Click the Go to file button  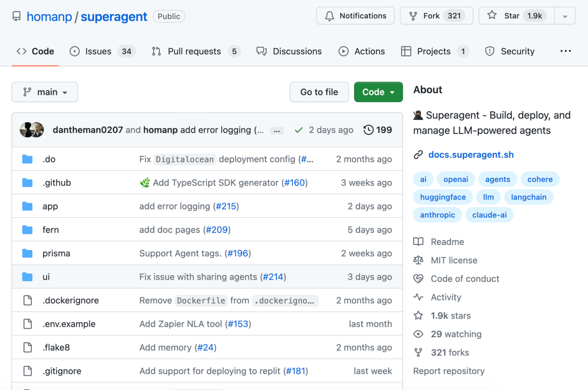[x=319, y=92]
